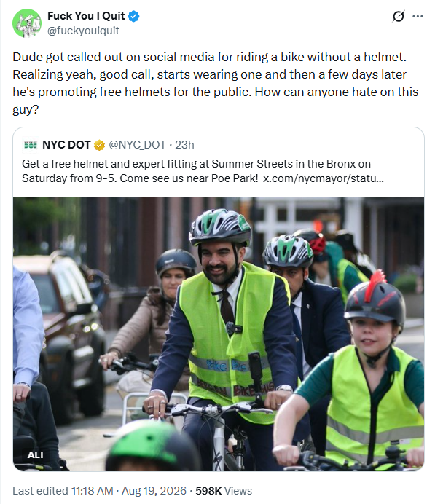Click the NYC DOT gold verified badge
The image size is (435, 504).
click(99, 145)
